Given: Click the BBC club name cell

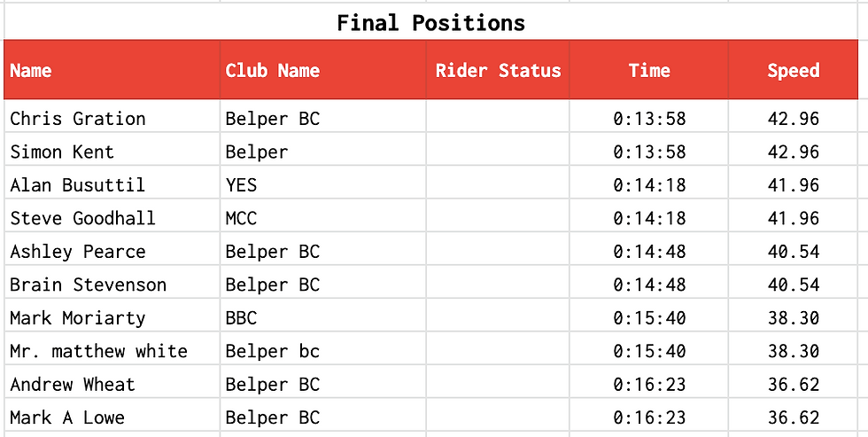Looking at the screenshot, I should (241, 318).
